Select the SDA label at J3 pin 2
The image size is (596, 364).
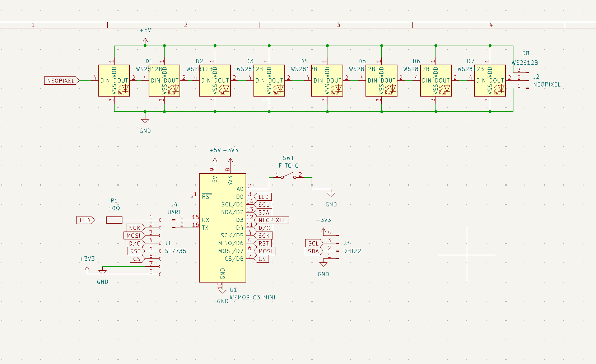click(x=314, y=251)
